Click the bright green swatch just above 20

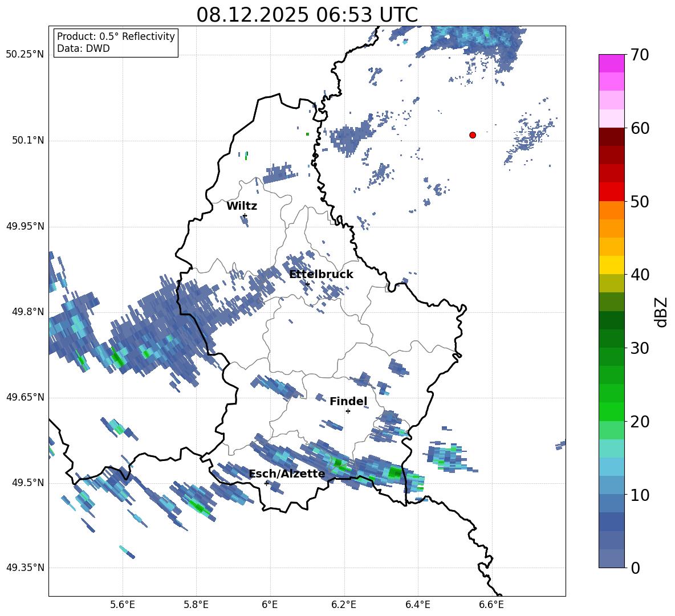click(x=612, y=411)
